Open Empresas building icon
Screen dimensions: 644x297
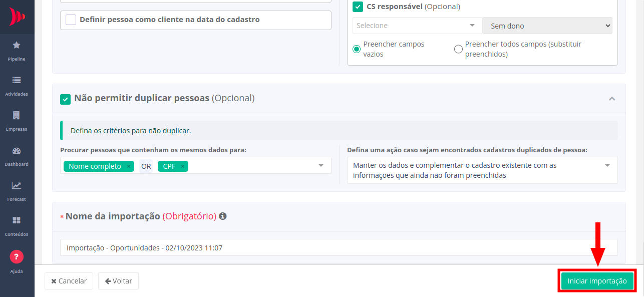coord(17,115)
